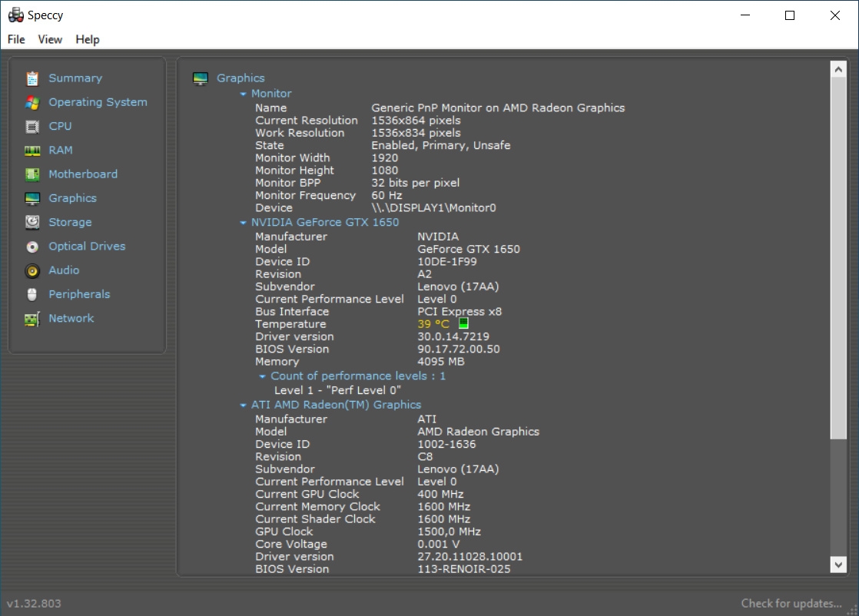Click the window resize grip at bottom corner
859x616 pixels.
click(x=853, y=610)
